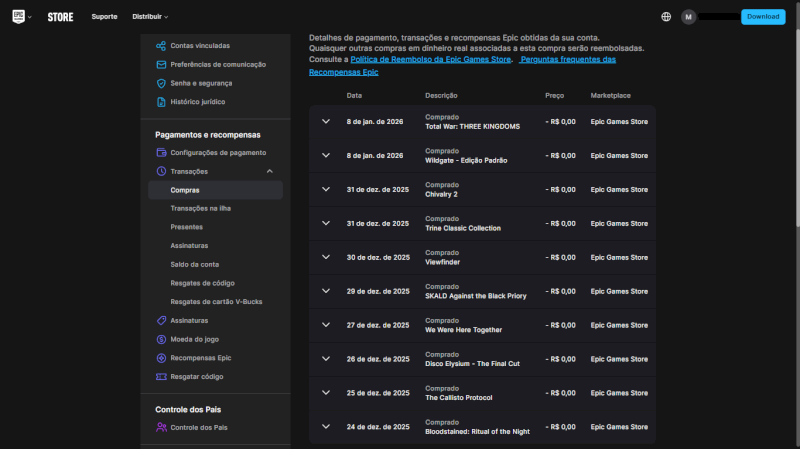Expand the Chivalry 2 purchase details

(326, 190)
